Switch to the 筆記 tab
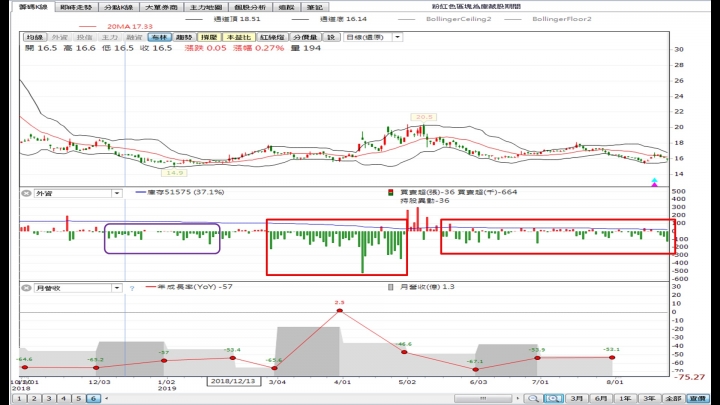The height and width of the screenshot is (405, 720). coord(315,7)
